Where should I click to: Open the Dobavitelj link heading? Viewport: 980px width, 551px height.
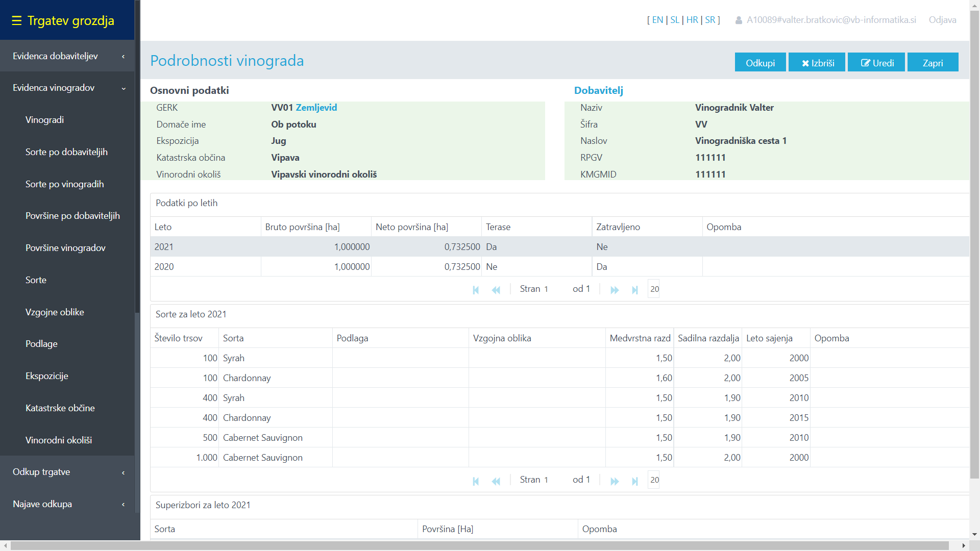[599, 90]
